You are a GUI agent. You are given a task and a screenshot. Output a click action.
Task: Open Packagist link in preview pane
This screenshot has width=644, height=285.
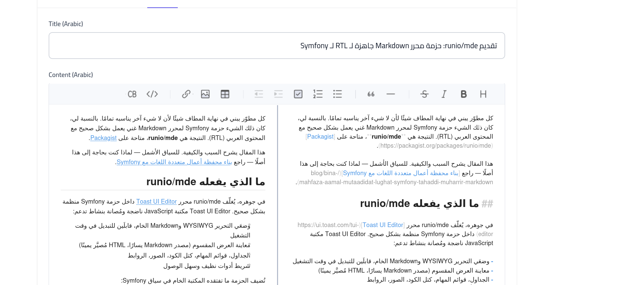(103, 138)
